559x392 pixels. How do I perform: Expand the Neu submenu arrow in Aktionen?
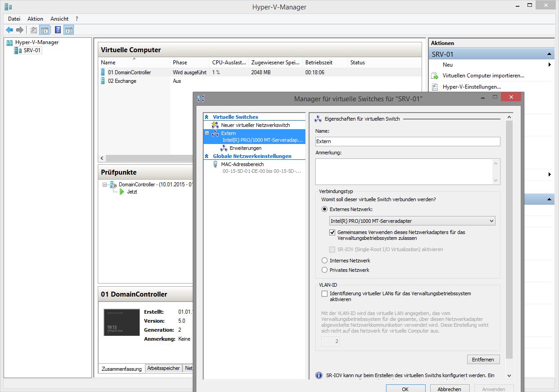click(x=550, y=65)
